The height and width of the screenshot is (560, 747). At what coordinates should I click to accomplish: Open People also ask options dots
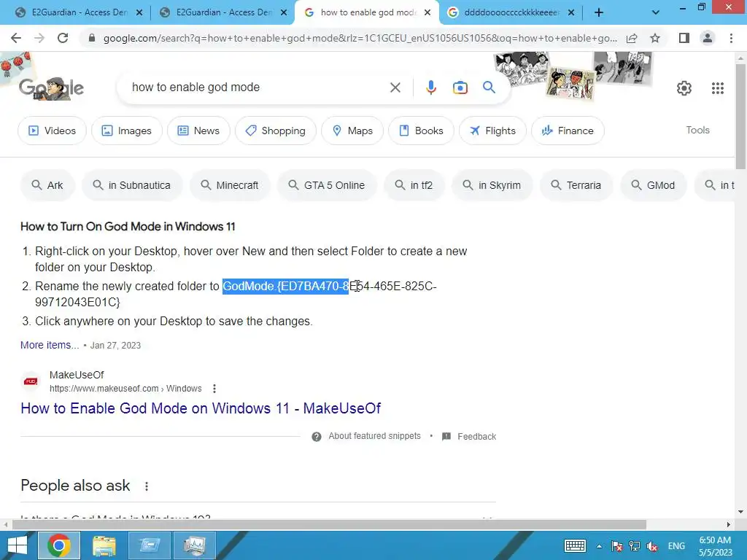(146, 486)
